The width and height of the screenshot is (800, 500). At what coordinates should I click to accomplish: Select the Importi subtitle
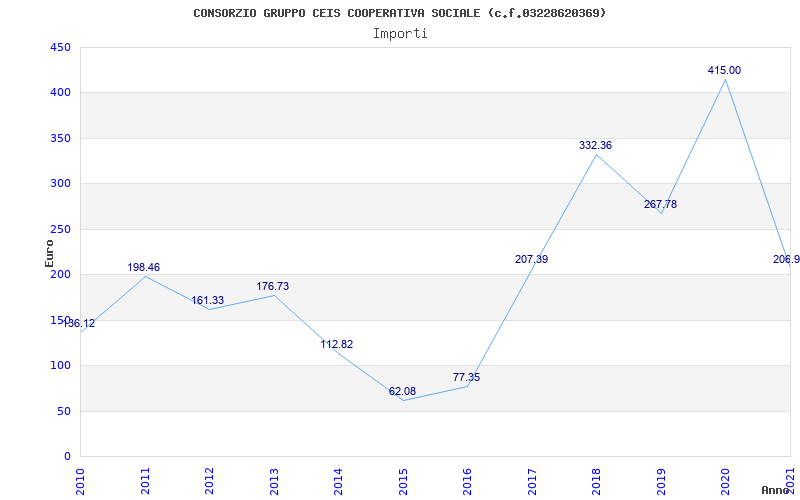(400, 34)
